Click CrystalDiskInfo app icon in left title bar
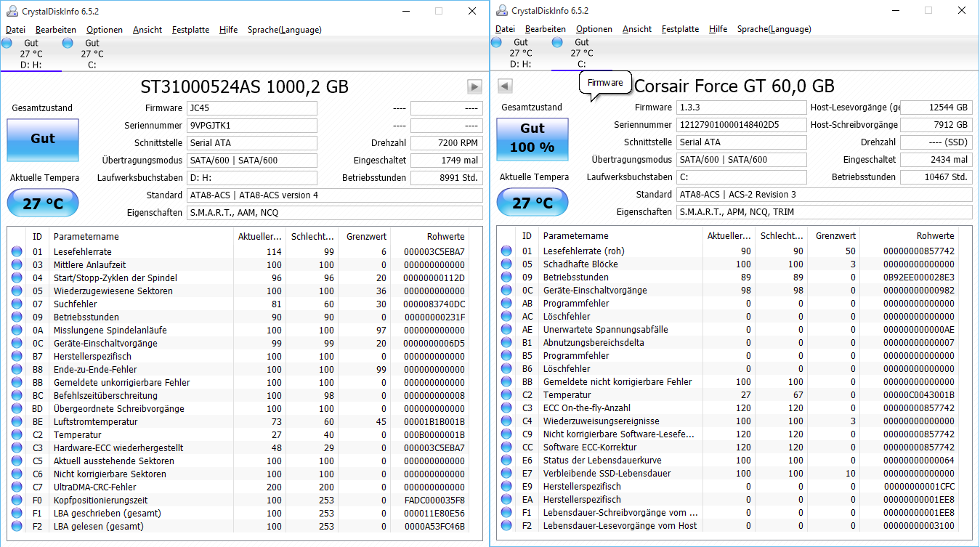Viewport: 980px width, 547px height. 11,11
